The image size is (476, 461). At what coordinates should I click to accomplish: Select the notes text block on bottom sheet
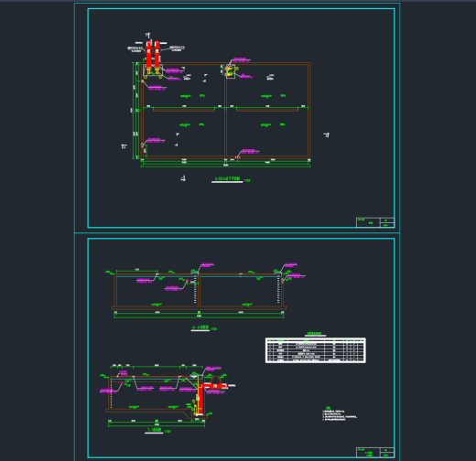click(340, 413)
